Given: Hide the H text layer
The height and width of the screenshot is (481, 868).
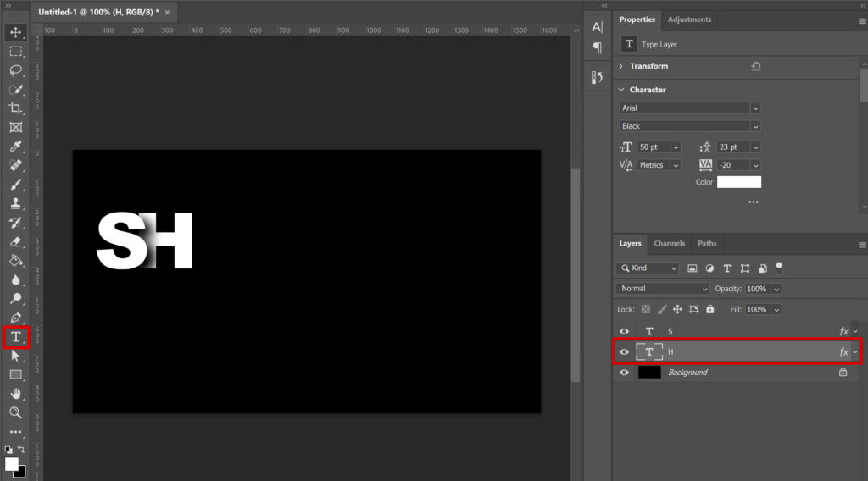Looking at the screenshot, I should [x=625, y=351].
